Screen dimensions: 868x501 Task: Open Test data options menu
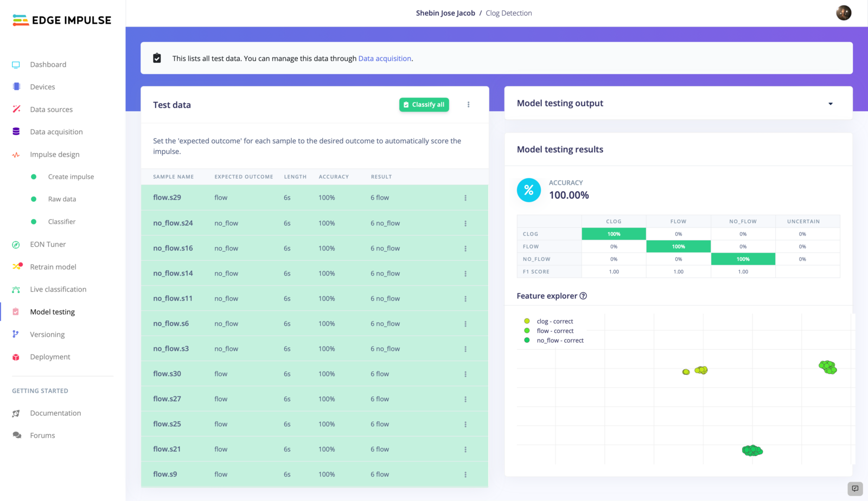pos(469,105)
